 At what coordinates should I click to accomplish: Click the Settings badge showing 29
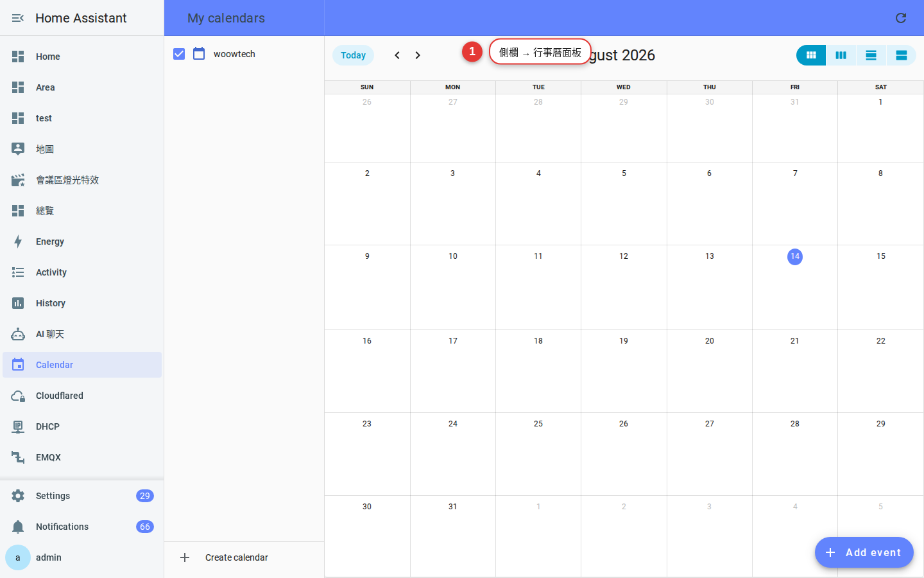click(145, 496)
